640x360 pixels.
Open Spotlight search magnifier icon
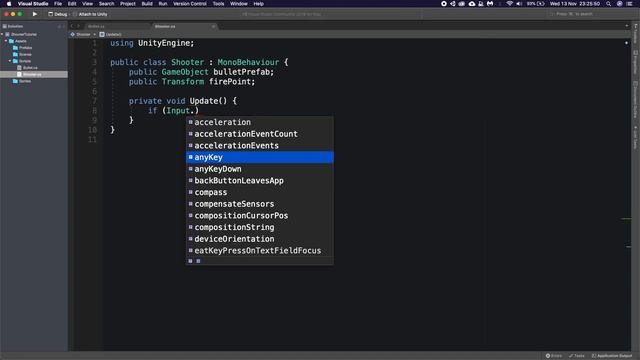click(x=609, y=4)
